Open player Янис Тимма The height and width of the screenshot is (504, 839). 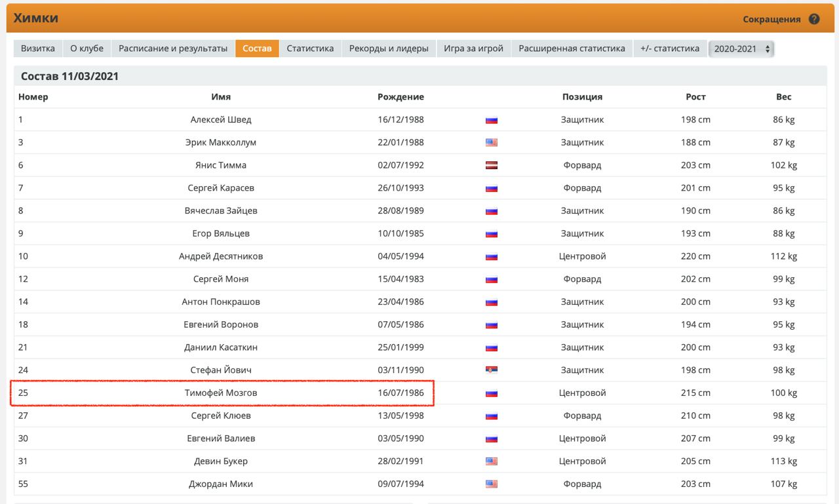[221, 165]
